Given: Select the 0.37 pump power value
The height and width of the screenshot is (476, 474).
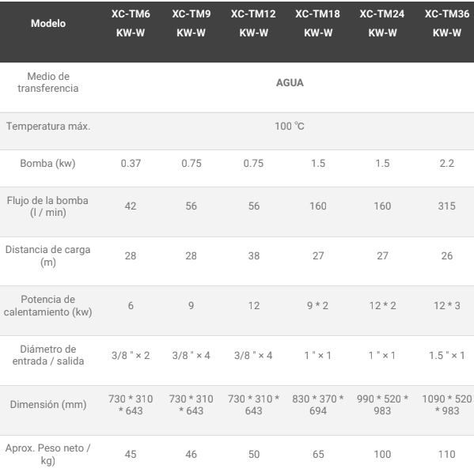Looking at the screenshot, I should pos(131,164).
